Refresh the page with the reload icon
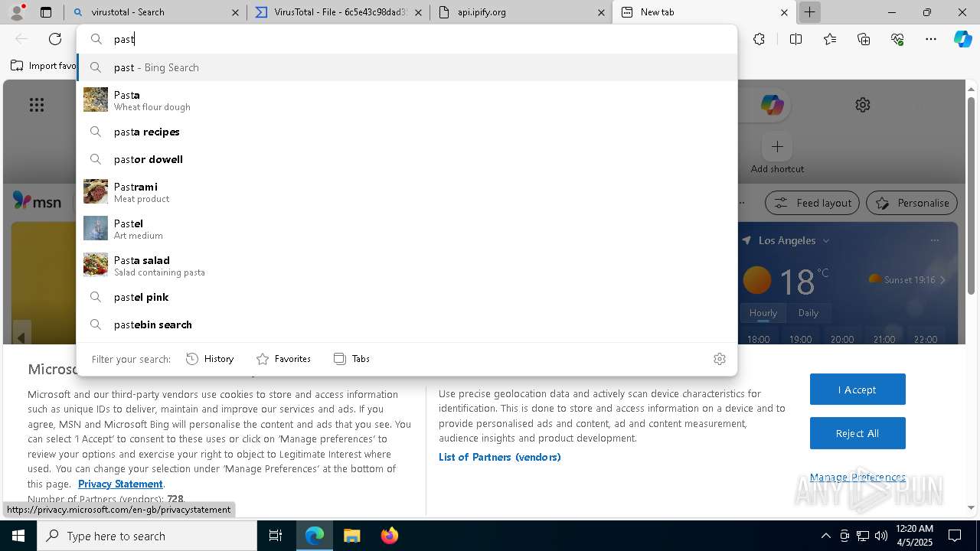 point(55,39)
